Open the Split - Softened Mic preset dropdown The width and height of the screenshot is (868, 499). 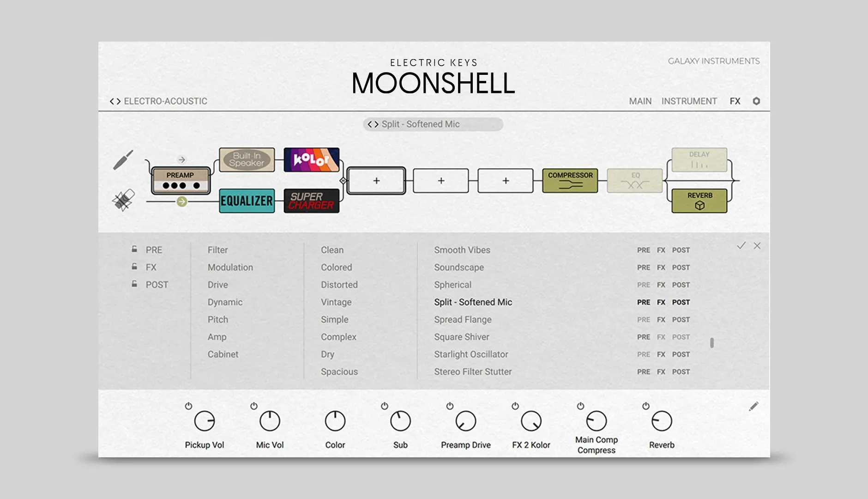tap(433, 124)
